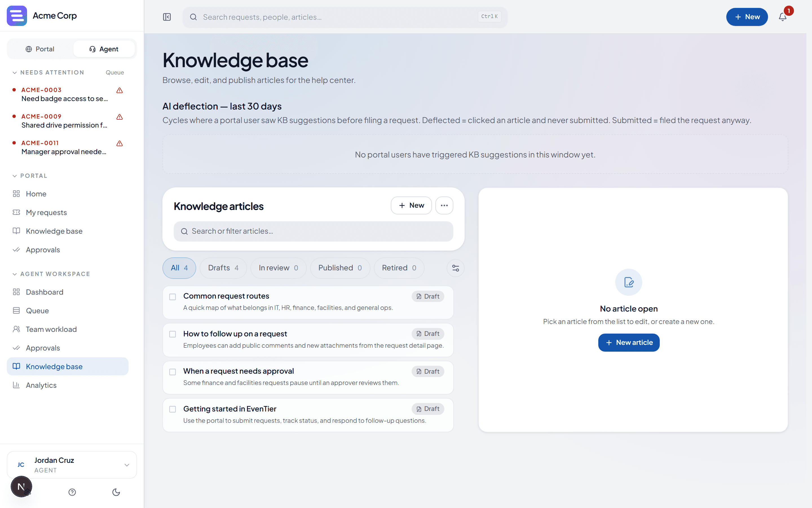Select the All articles tab
Screen dimensions: 812x508
[179, 268]
